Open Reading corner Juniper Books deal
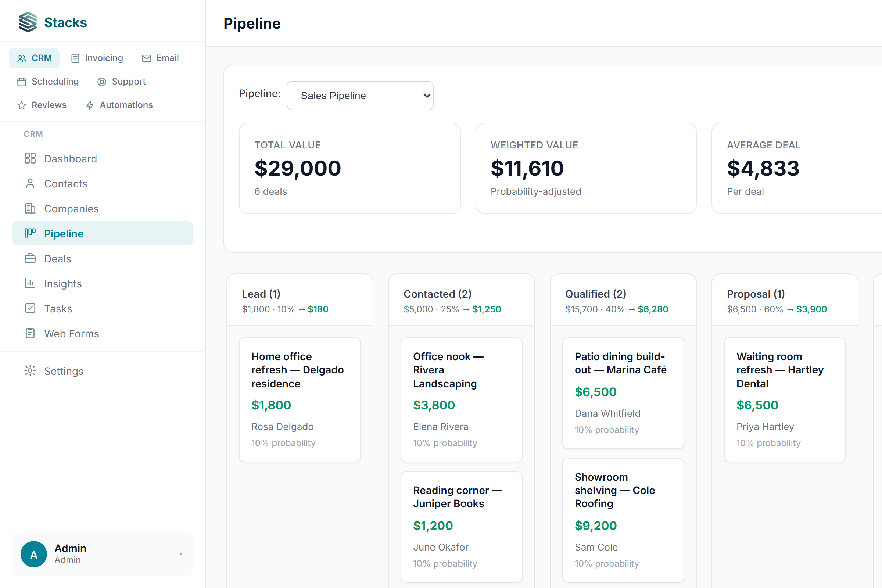The width and height of the screenshot is (882, 588). tap(462, 527)
